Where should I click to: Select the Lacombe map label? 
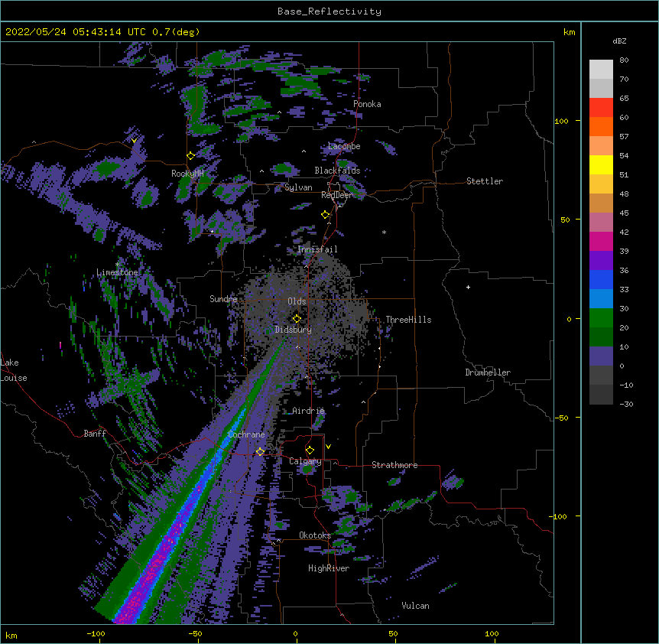click(344, 146)
